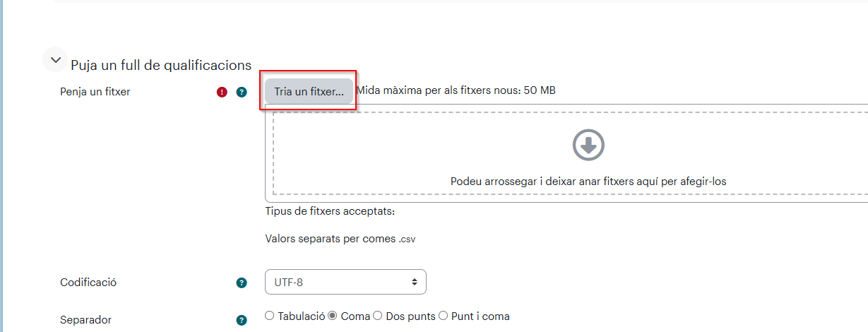Collapse the Puja un full de qualificacions section

click(x=56, y=59)
